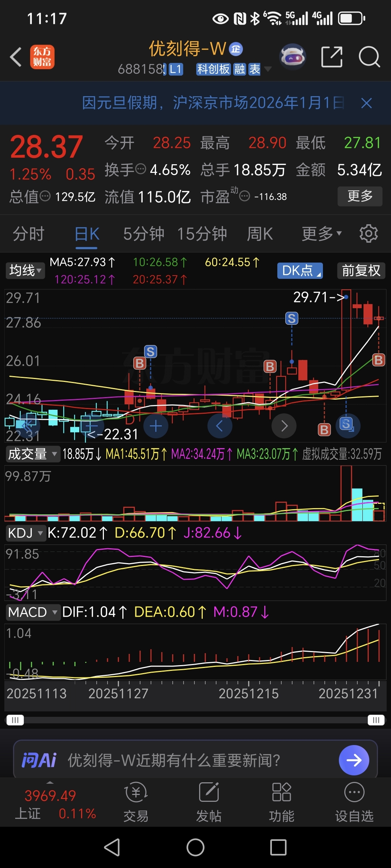The height and width of the screenshot is (868, 391).
Task: Tap the Android home navigation button
Action: [x=195, y=847]
